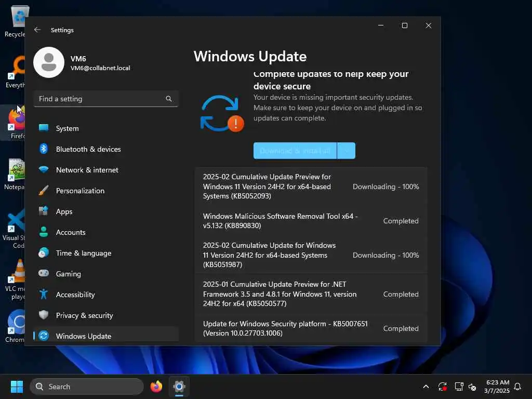The image size is (532, 399).
Task: Click the Time & language clock icon
Action: point(44,253)
